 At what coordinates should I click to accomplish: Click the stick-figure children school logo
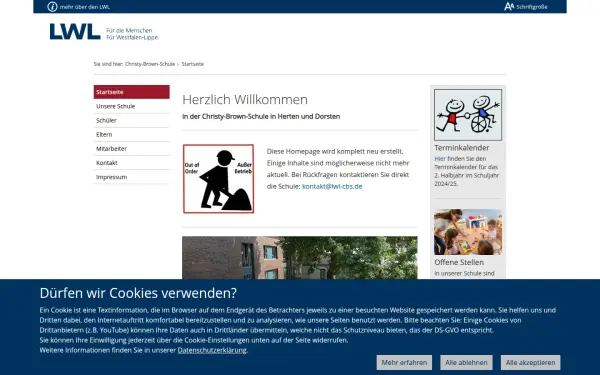point(468,115)
